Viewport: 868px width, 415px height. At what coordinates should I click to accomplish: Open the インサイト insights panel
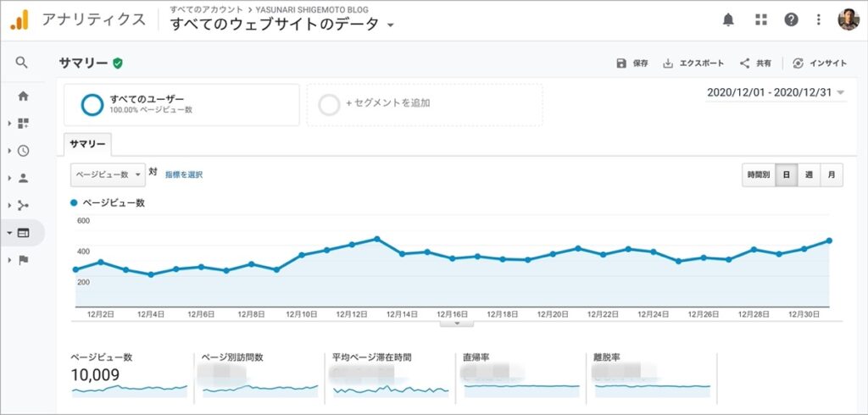point(820,63)
